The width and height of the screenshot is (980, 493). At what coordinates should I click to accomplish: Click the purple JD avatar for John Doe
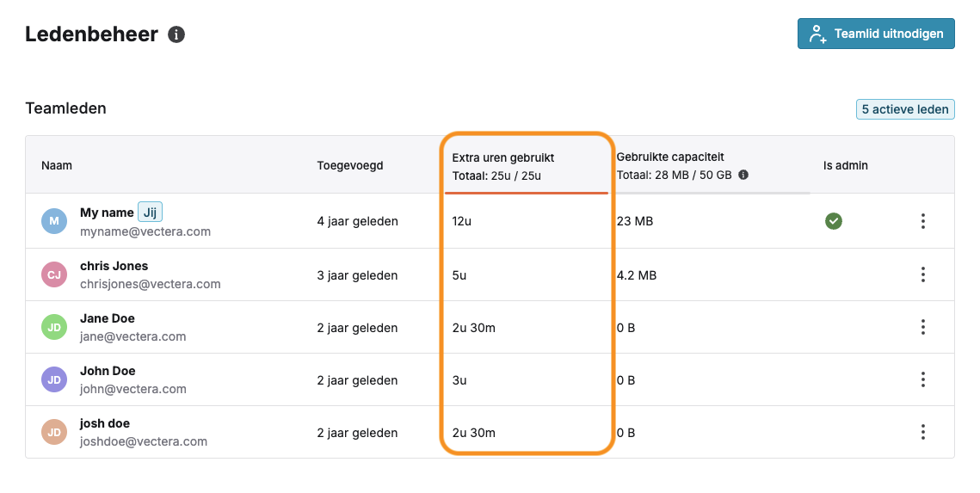[x=54, y=380]
